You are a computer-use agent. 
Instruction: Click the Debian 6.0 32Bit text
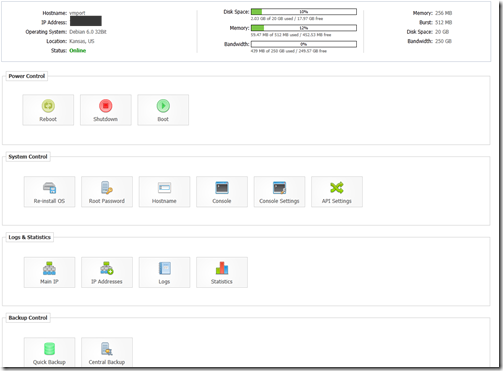coord(88,32)
